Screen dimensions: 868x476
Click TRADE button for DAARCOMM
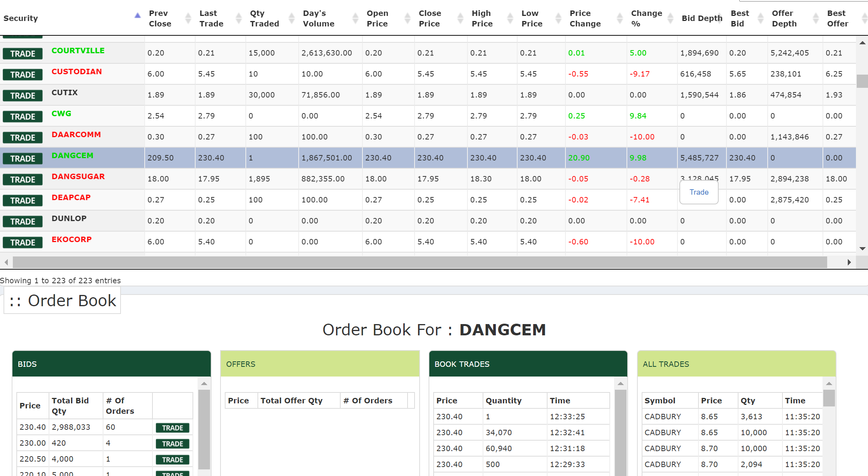(23, 138)
